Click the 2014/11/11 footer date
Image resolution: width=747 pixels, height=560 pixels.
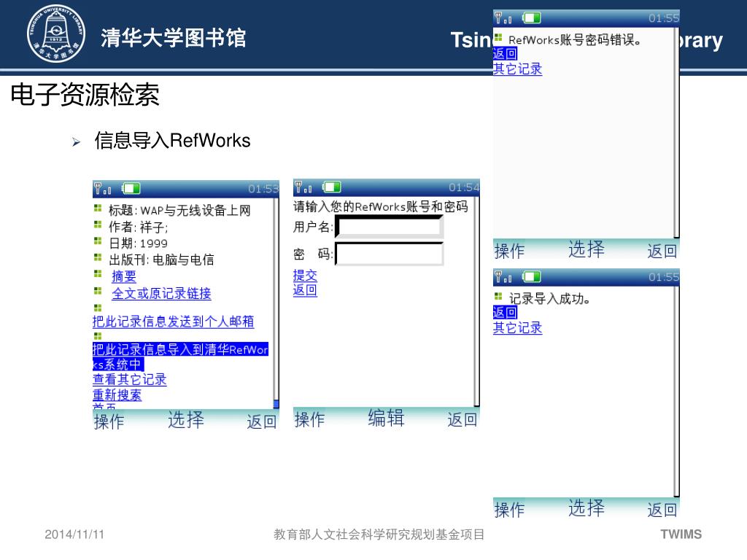[74, 534]
